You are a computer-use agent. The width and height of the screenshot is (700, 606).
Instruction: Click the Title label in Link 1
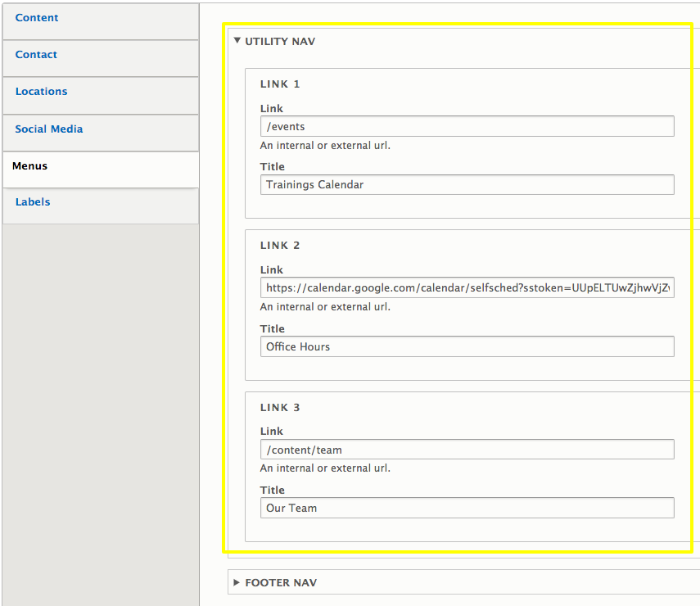click(x=273, y=166)
